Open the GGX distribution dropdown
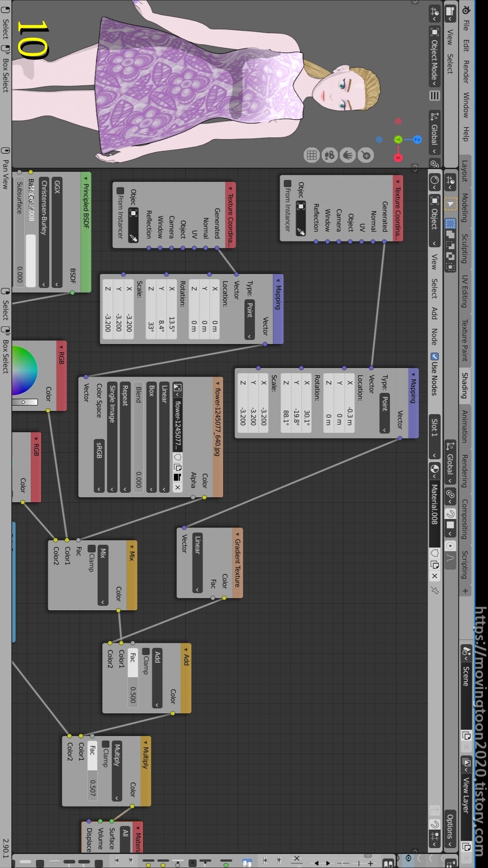The width and height of the screenshot is (488, 868). click(56, 233)
